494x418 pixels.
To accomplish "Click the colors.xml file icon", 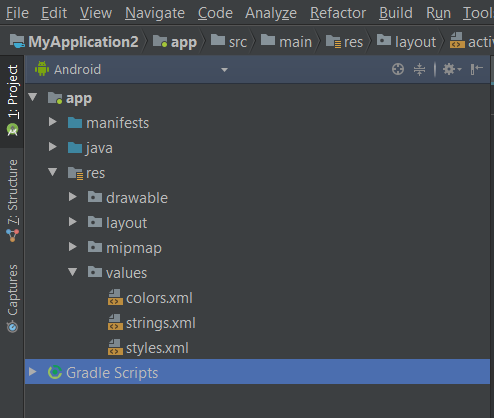I will 115,297.
